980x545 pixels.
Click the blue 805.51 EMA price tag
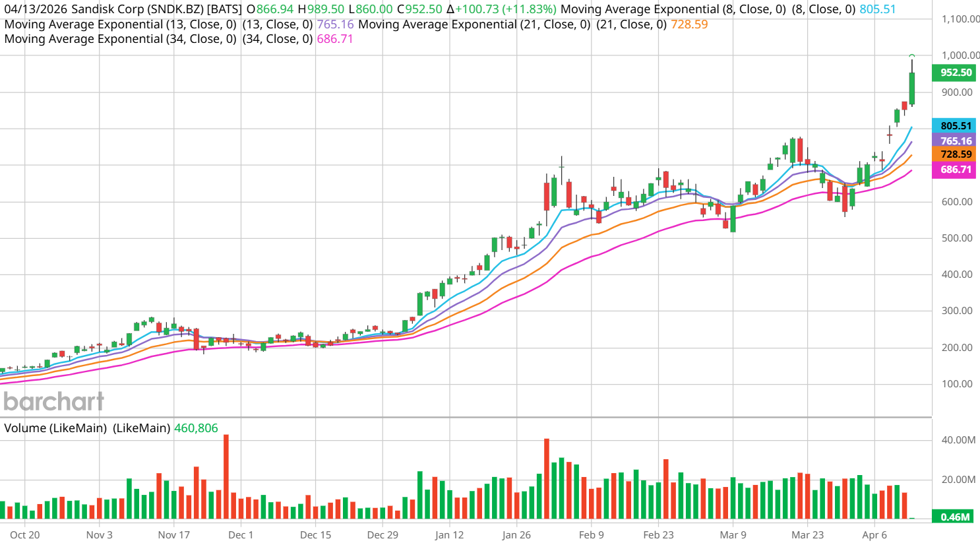coord(955,126)
